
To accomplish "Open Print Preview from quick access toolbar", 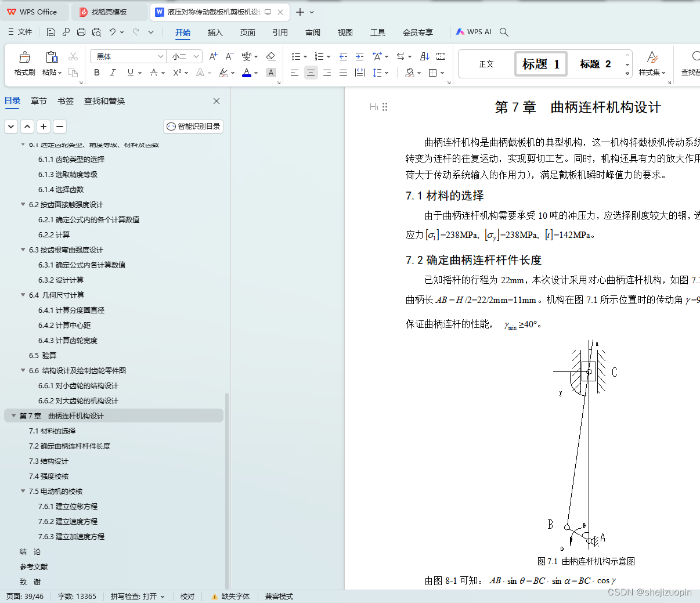I will pyautogui.click(x=96, y=32).
